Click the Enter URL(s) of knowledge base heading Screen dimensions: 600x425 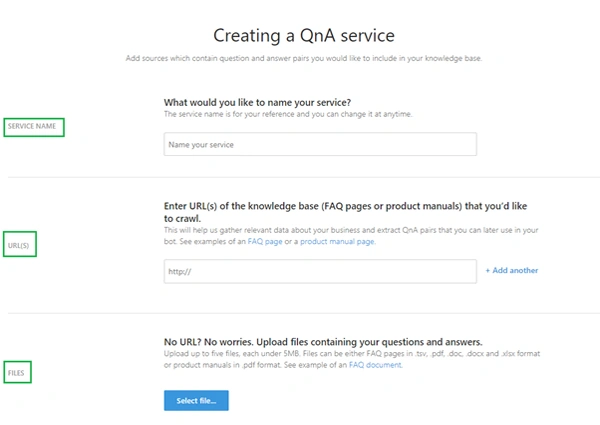[346, 212]
